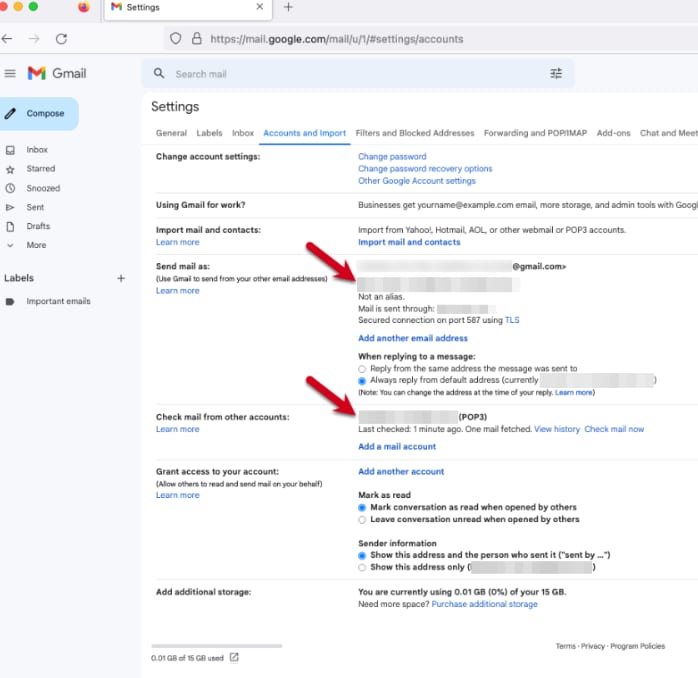Click Purchase additional storage link
This screenshot has width=698, height=678.
(484, 604)
